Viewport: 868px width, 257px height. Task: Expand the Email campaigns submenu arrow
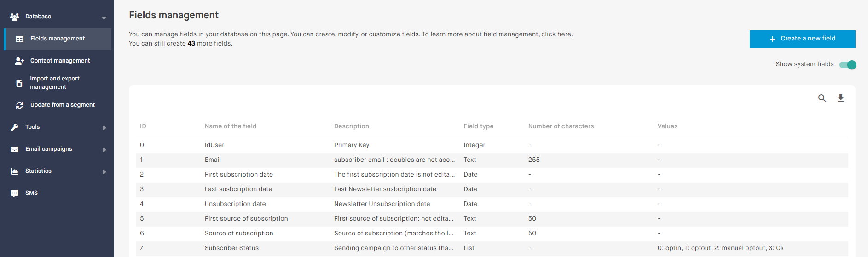pyautogui.click(x=104, y=150)
